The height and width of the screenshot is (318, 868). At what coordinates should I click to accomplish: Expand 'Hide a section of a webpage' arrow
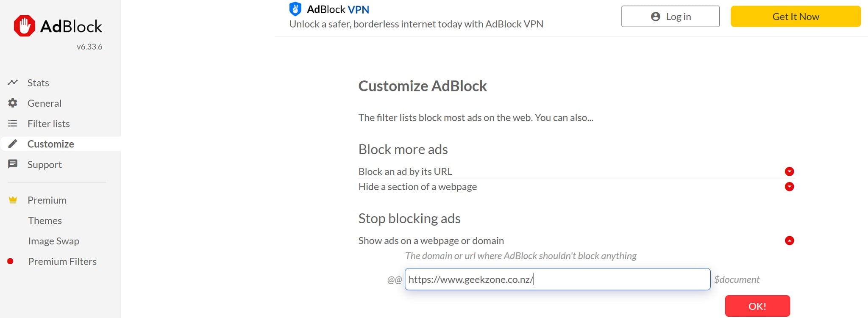tap(789, 187)
